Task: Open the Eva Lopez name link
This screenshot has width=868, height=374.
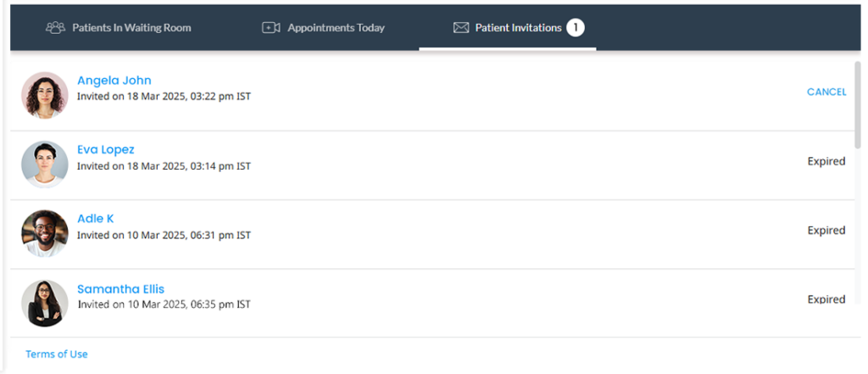Action: pos(106,149)
